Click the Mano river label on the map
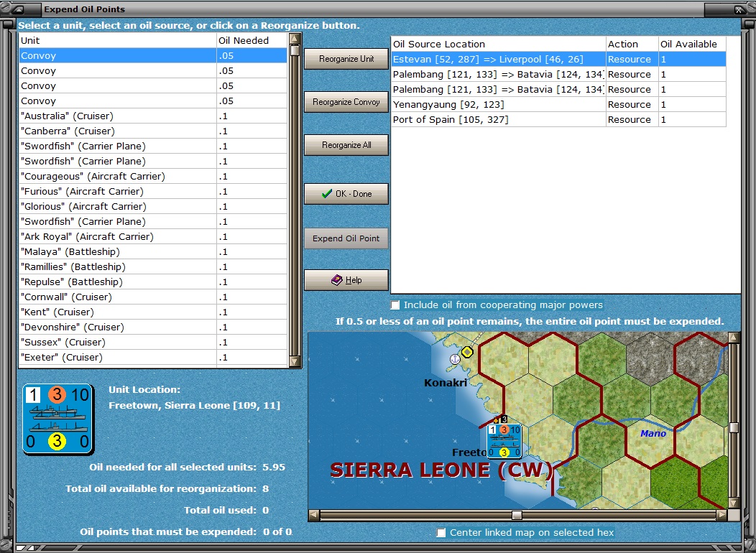756x553 pixels. [653, 434]
